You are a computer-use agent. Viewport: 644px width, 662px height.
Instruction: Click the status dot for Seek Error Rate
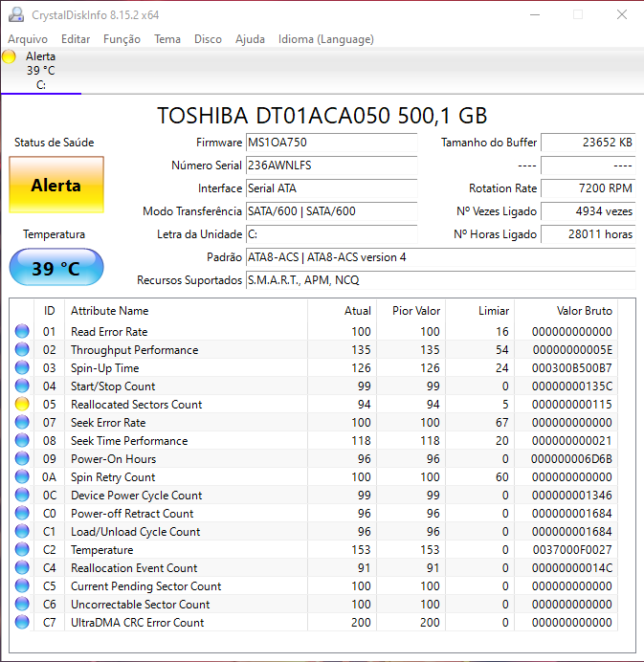[x=22, y=422]
